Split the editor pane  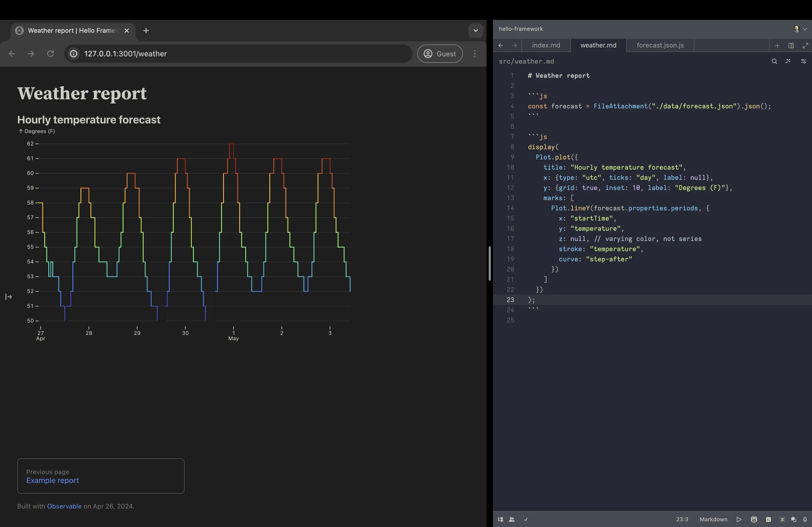791,45
